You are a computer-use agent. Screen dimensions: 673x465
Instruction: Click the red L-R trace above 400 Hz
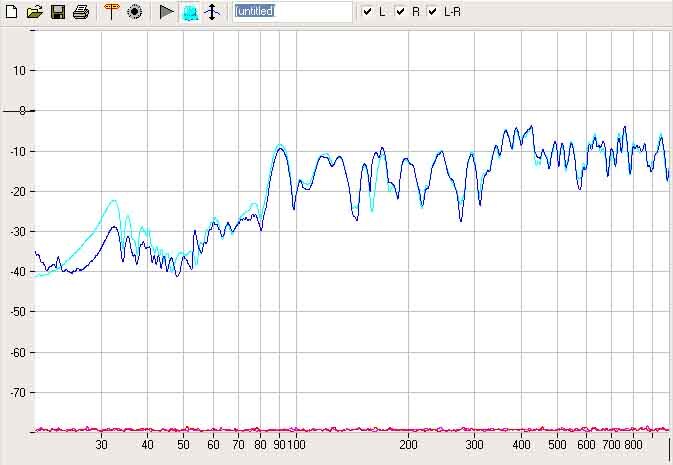(x=520, y=429)
